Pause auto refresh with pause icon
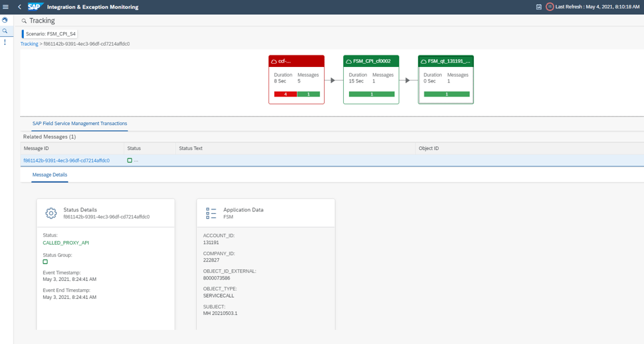The width and height of the screenshot is (644, 344). (549, 7)
